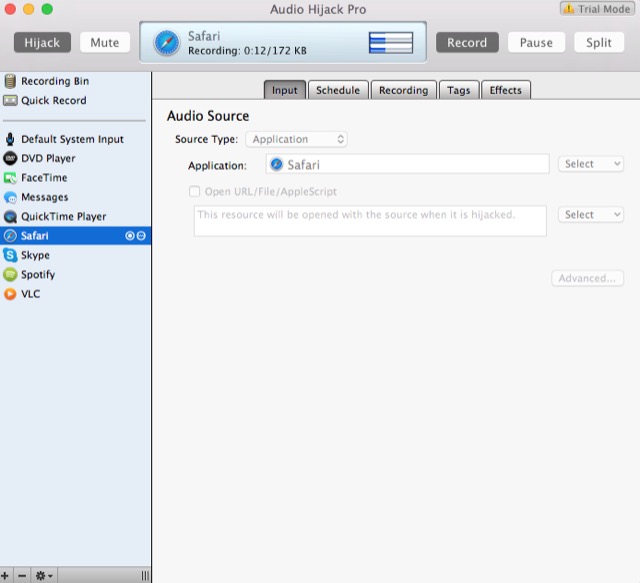640x583 pixels.
Task: Select the FaceTime session
Action: coord(44,178)
